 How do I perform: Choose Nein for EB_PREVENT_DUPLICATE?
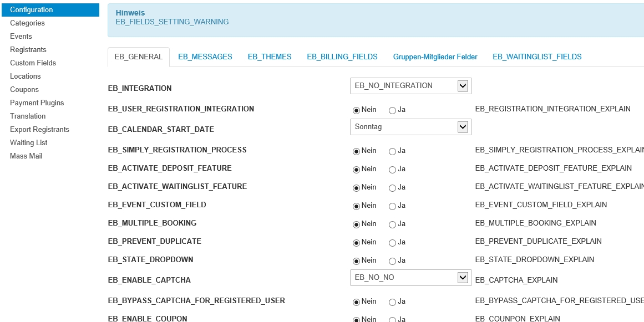[356, 243]
